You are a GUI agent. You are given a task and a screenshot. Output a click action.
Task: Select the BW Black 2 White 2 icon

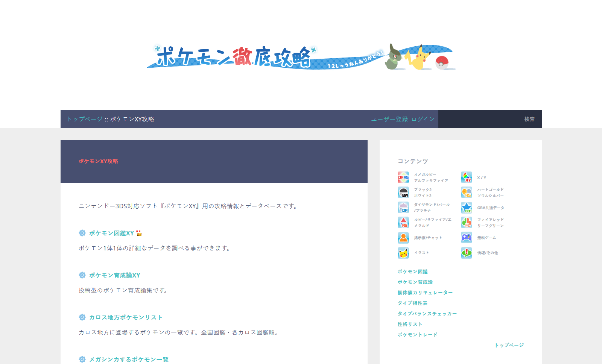(x=403, y=193)
